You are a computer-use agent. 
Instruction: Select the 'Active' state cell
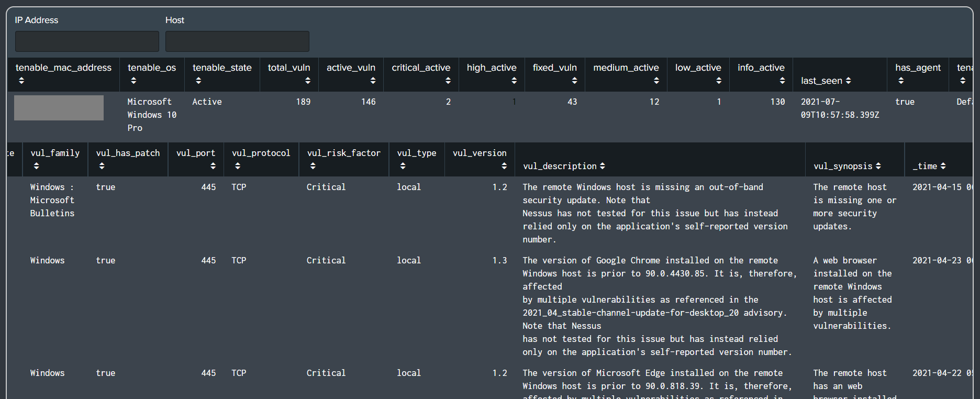pos(207,102)
